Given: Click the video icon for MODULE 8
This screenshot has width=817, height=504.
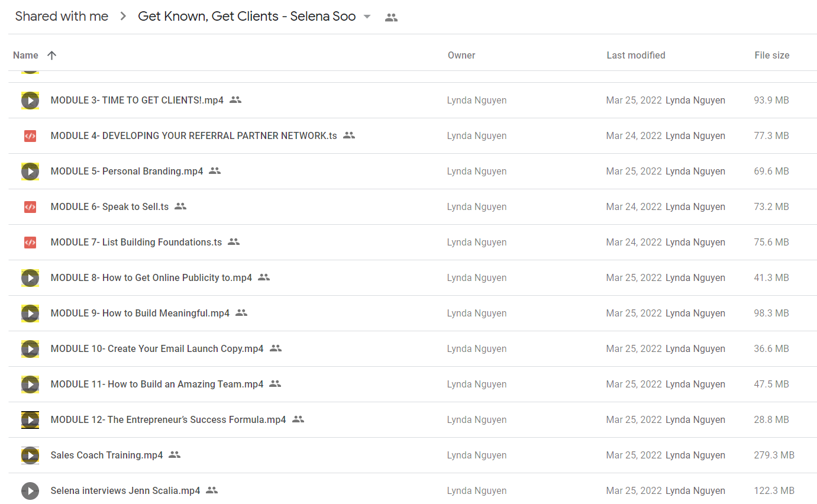Looking at the screenshot, I should (30, 278).
